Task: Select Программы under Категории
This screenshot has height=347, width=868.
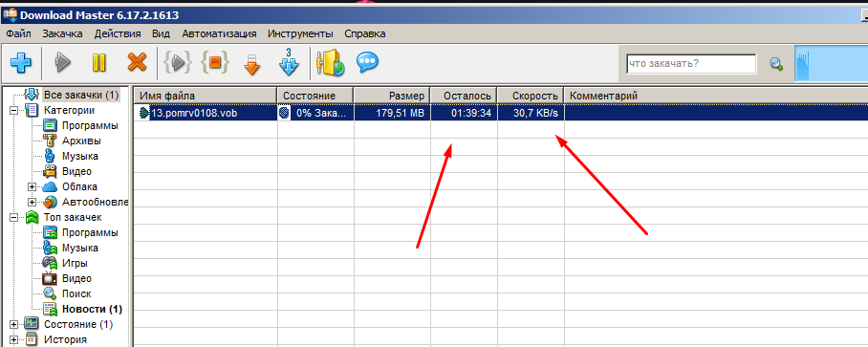Action: click(x=90, y=125)
